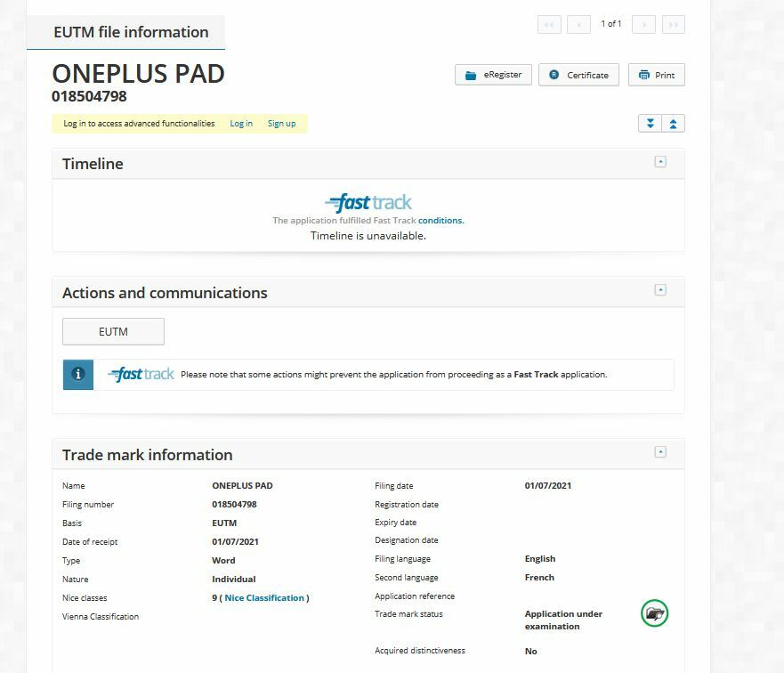Select the EUTM file information tab
The width and height of the screenshot is (784, 673).
pos(131,33)
